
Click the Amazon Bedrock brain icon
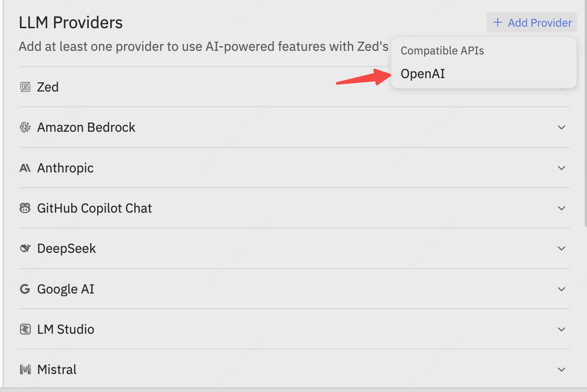point(25,127)
